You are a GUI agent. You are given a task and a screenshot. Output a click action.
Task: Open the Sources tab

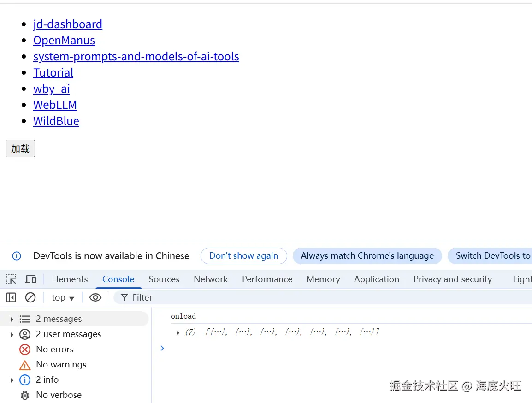point(164,279)
